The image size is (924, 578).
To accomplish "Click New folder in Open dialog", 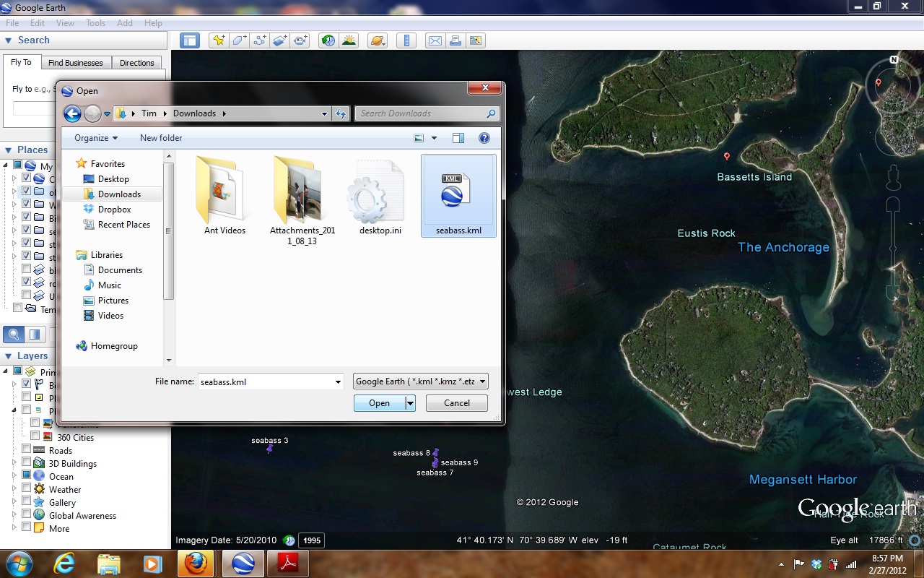I will (161, 138).
